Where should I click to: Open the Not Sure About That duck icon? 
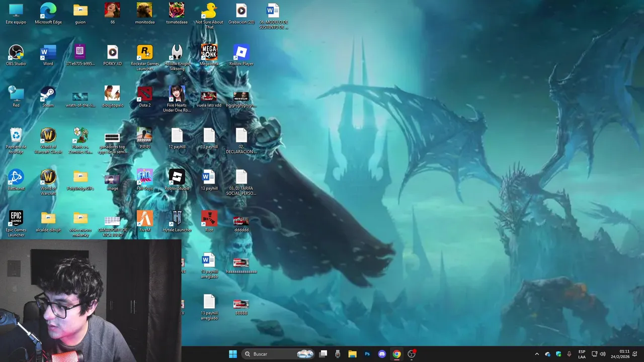[209, 16]
